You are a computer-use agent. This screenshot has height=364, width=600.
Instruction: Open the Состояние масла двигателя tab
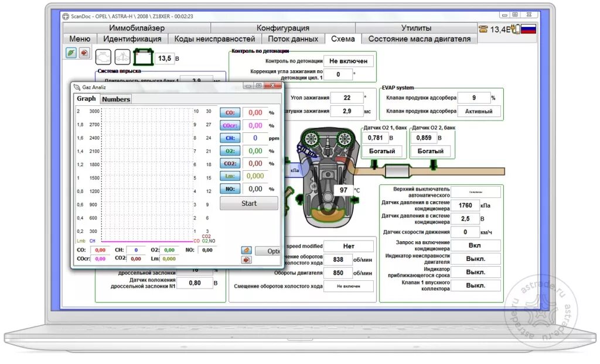(420, 39)
